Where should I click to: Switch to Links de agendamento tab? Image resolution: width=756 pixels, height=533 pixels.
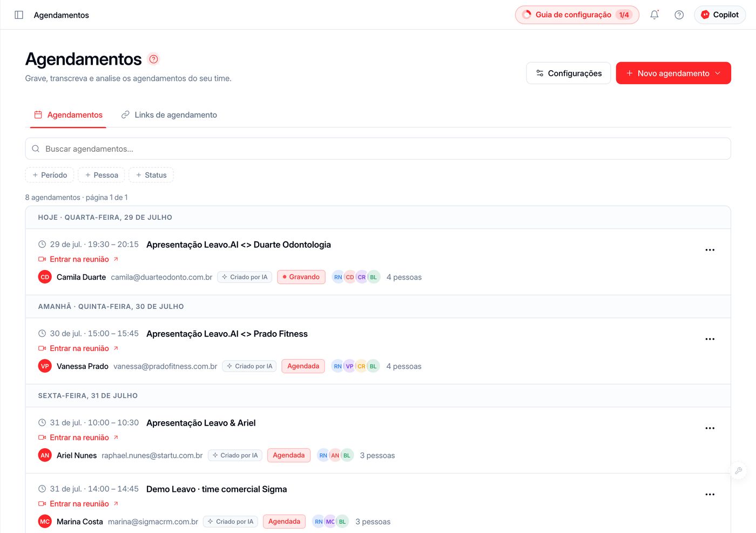(169, 115)
